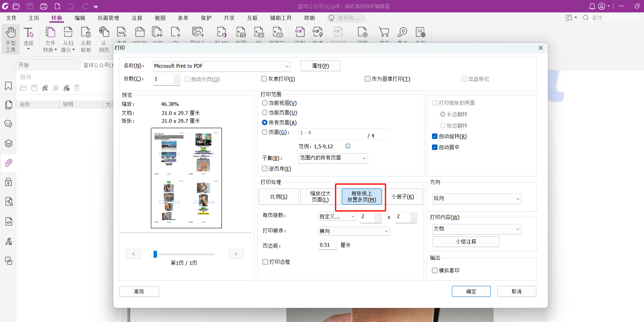
Task: Click the shopping cart Buy Now icon
Action: (384, 33)
